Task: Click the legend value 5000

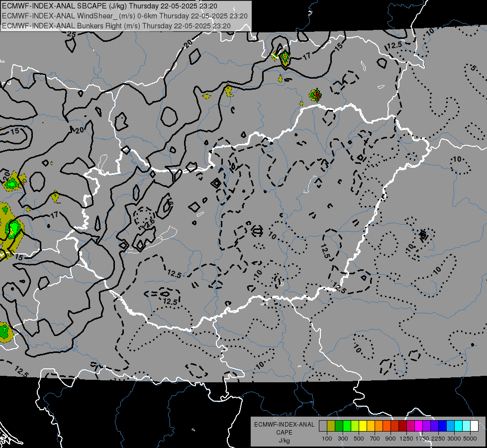Action: (x=470, y=439)
